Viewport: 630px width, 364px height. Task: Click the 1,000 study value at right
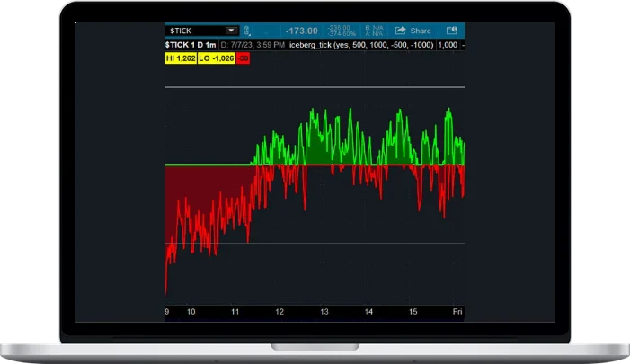449,44
